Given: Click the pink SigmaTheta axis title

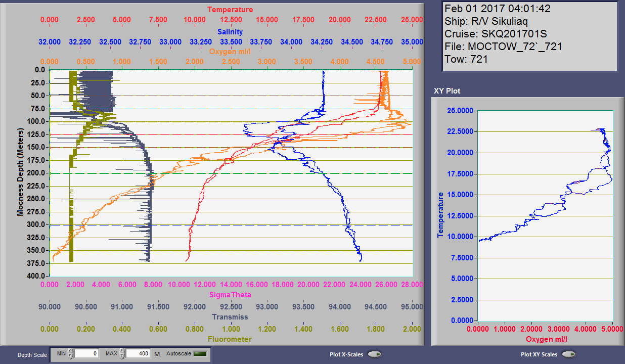Looking at the screenshot, I should coord(230,295).
